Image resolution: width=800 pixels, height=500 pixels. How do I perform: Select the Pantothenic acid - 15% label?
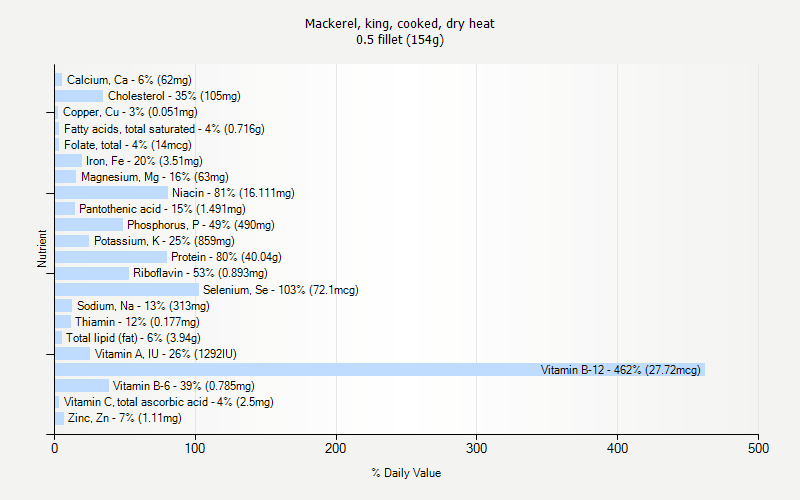pyautogui.click(x=162, y=209)
